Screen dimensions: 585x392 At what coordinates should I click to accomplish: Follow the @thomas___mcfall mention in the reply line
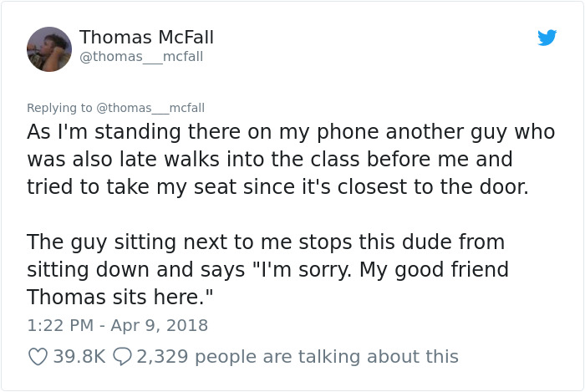tap(150, 108)
